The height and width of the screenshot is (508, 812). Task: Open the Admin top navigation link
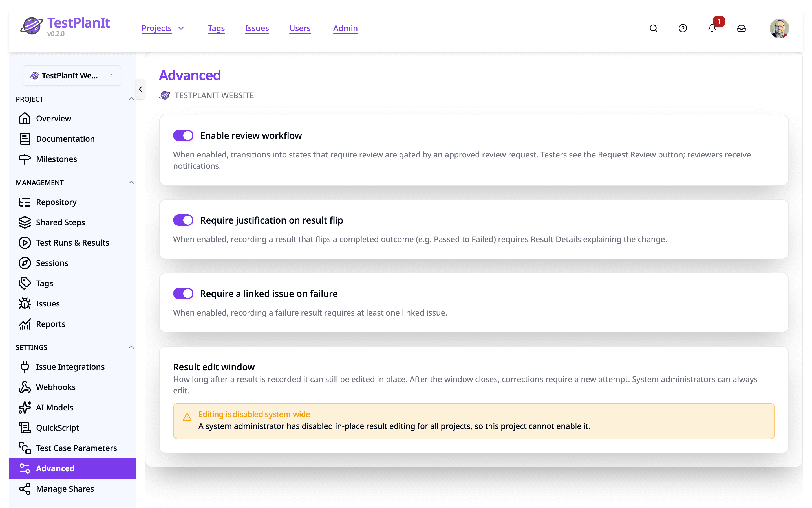tap(345, 28)
